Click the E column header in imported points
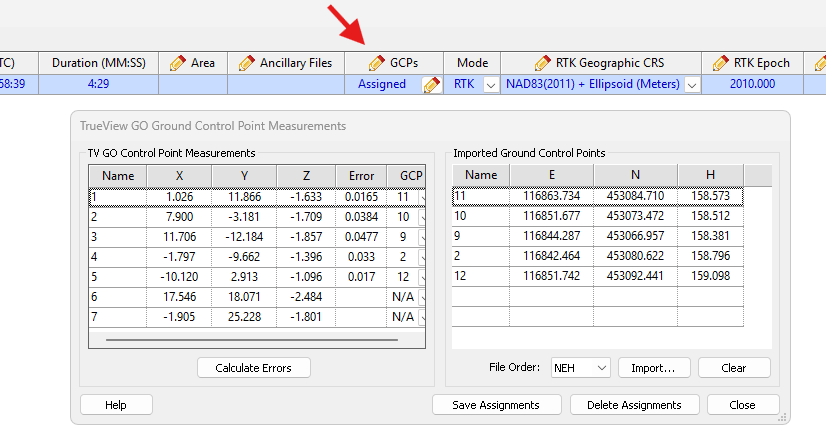The image size is (826, 442). coord(552,175)
